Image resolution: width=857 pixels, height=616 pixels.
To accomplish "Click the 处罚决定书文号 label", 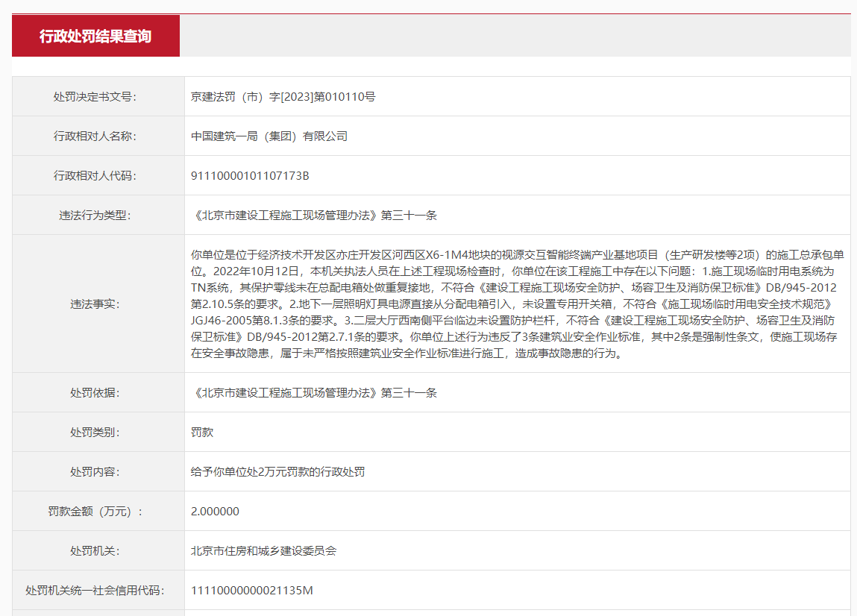I will 95,97.
